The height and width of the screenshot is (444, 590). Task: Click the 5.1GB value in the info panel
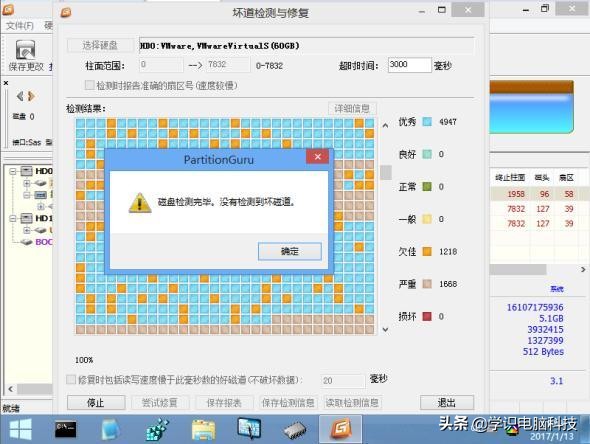551,318
